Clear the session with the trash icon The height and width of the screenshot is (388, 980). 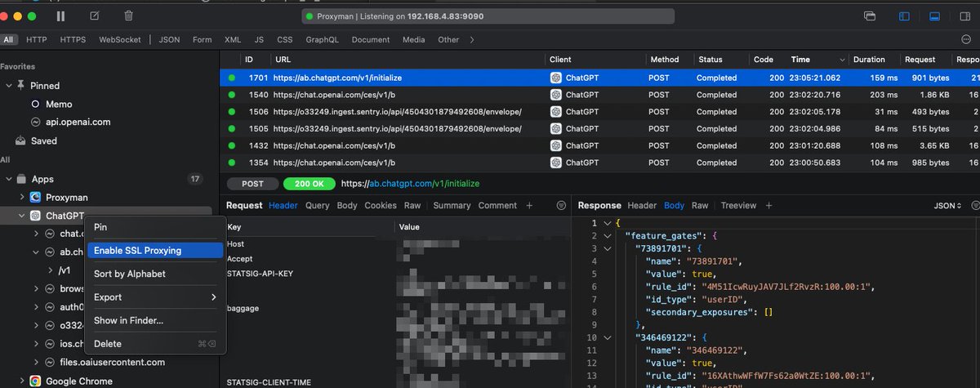[x=128, y=16]
